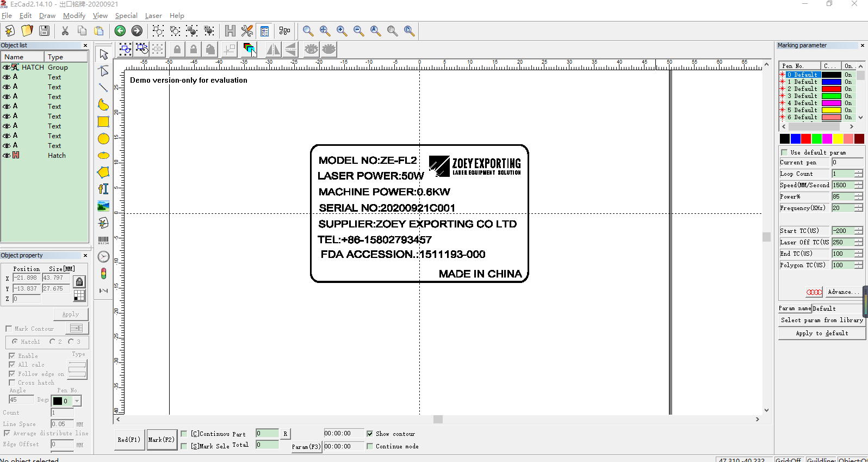Viewport: 868px width, 462px height.
Task: Click the traffic light input port tool
Action: pos(103,274)
